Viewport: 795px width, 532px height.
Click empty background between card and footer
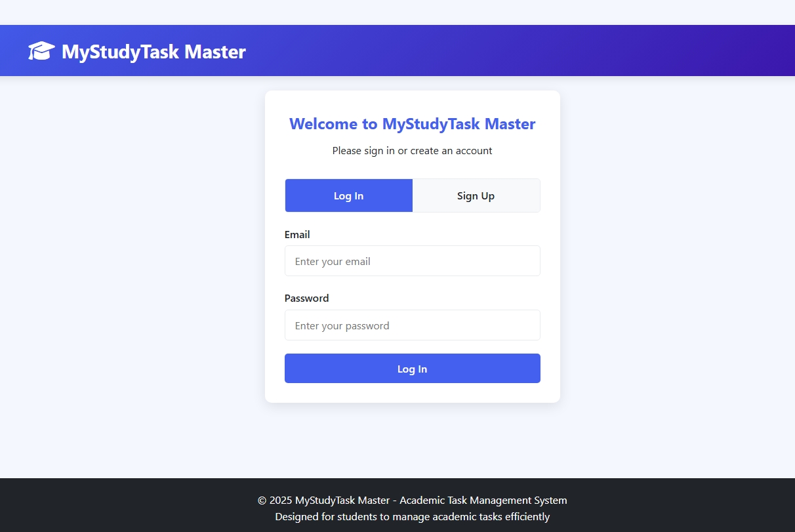(x=412, y=440)
